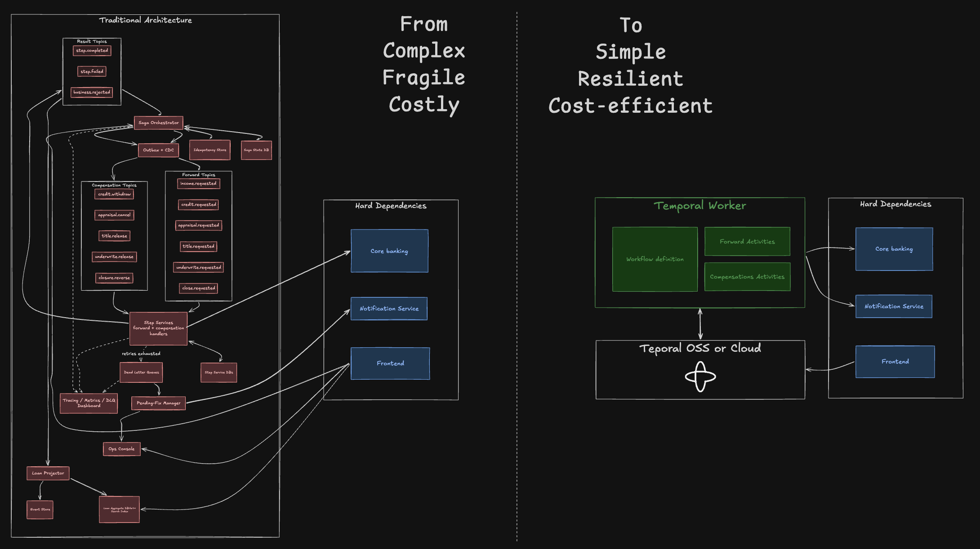
Task: Click Core banking box fed by Temporal Worker
Action: (x=894, y=249)
